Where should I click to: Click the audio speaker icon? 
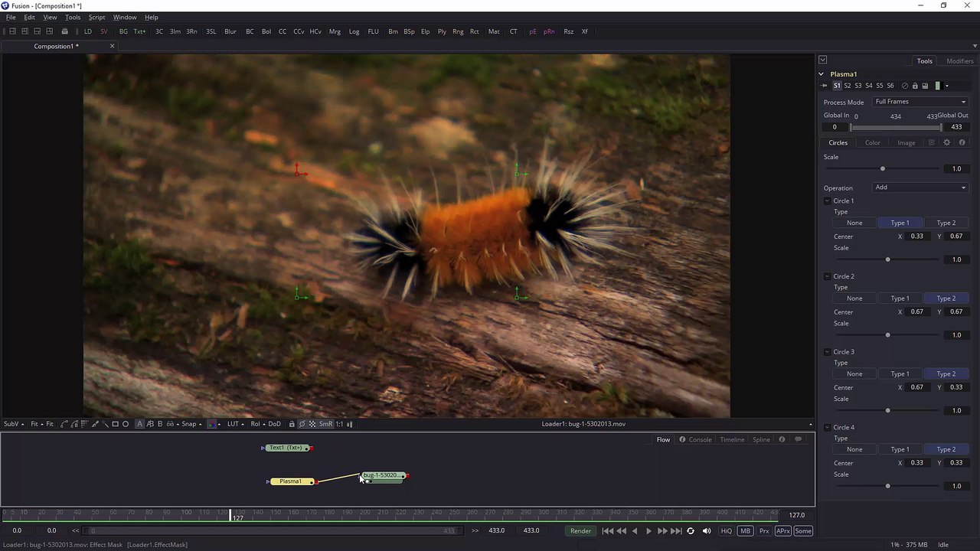click(x=707, y=531)
